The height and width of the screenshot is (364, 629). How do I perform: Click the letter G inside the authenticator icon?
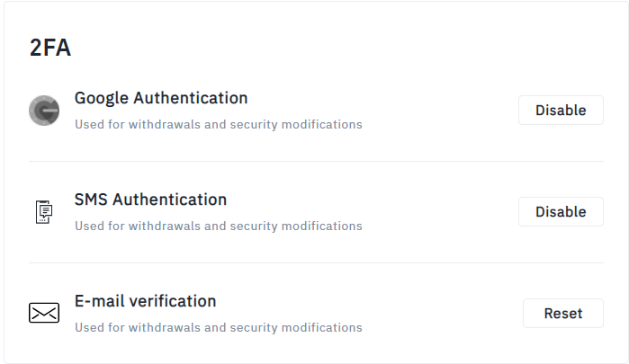45,111
